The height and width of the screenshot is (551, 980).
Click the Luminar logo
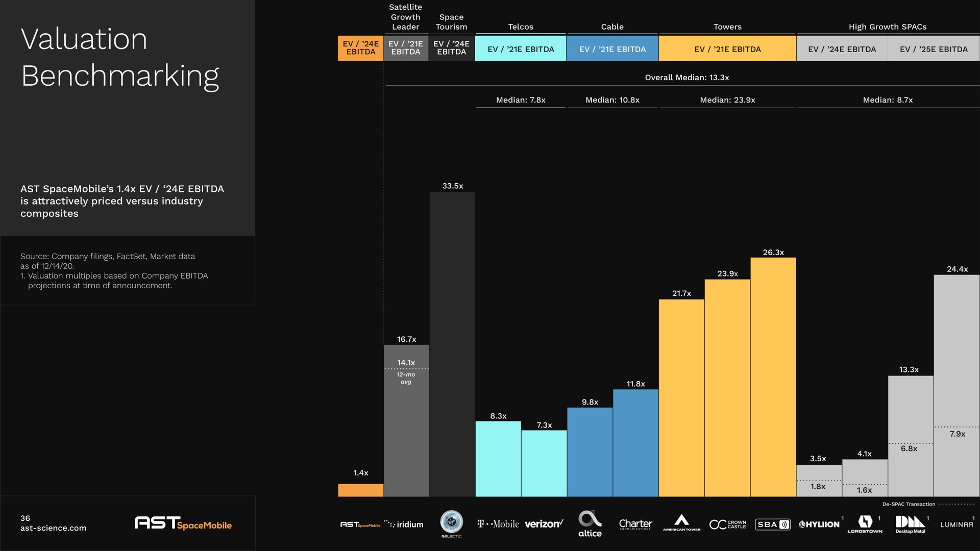pyautogui.click(x=957, y=524)
